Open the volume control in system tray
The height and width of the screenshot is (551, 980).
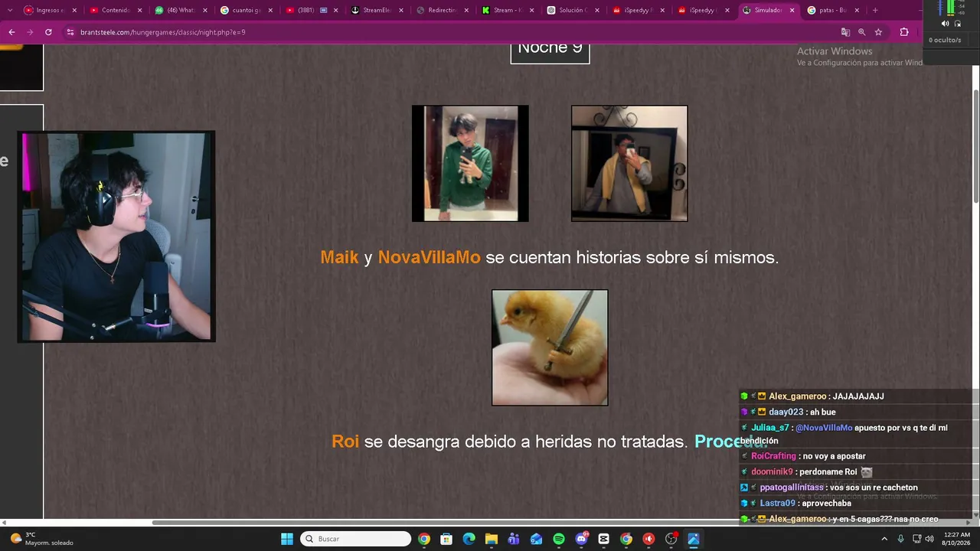click(x=929, y=539)
